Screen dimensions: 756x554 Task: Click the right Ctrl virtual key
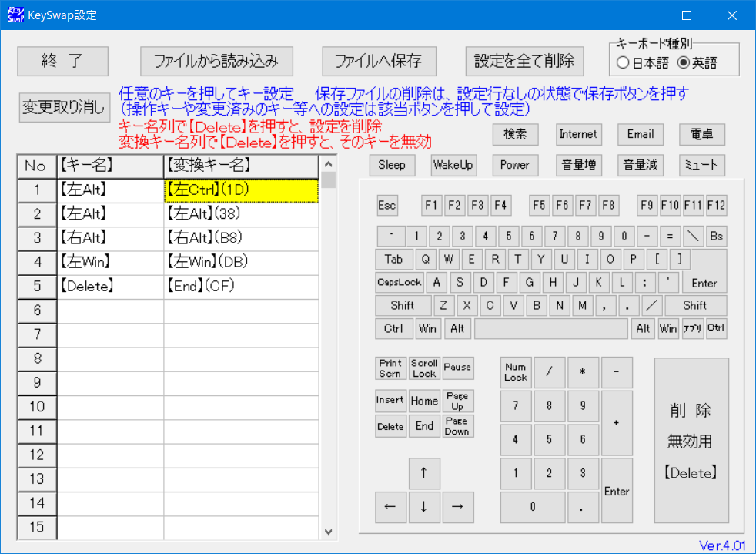pos(717,329)
